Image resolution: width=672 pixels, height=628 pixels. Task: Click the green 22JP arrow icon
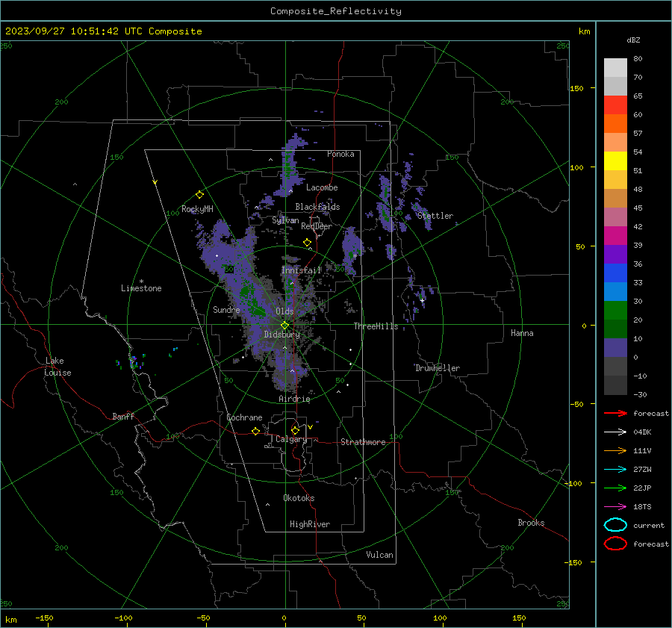(615, 488)
